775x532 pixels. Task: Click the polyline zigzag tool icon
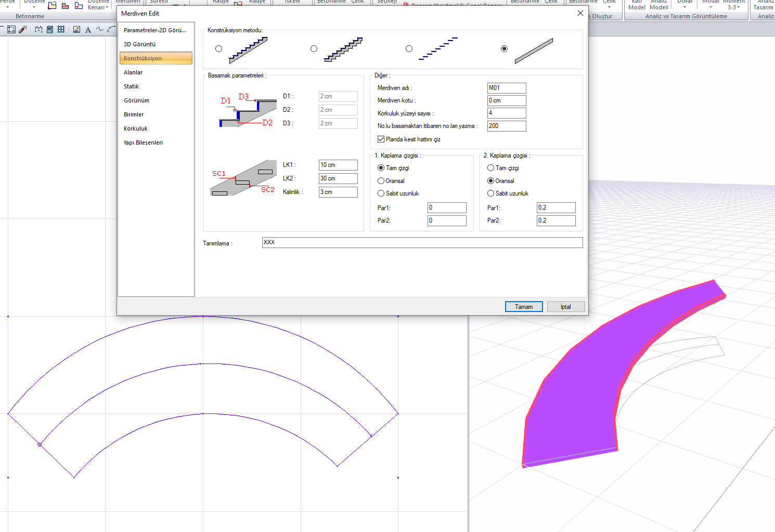click(x=100, y=30)
